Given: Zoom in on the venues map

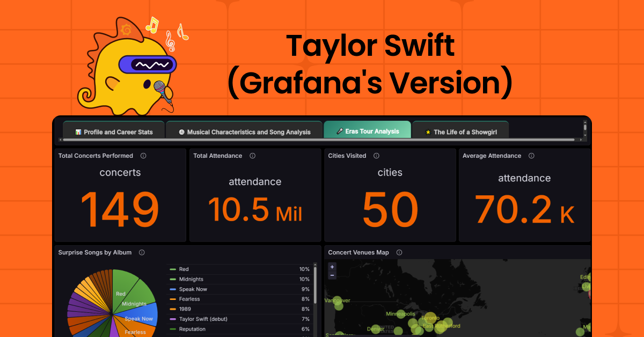Looking at the screenshot, I should tap(332, 267).
